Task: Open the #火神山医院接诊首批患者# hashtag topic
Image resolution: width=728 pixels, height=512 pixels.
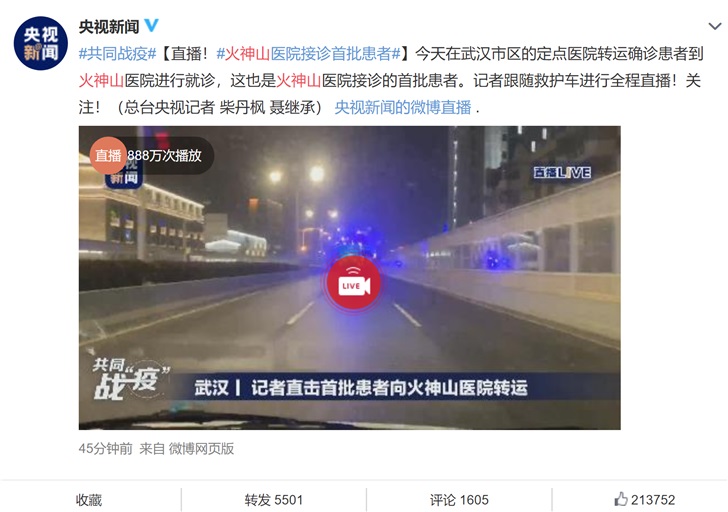Action: pyautogui.click(x=308, y=54)
